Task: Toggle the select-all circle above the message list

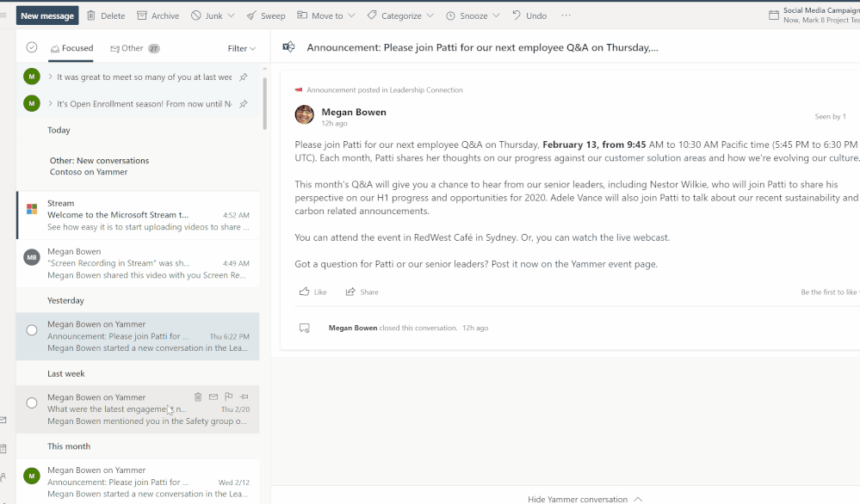Action: pyautogui.click(x=31, y=48)
